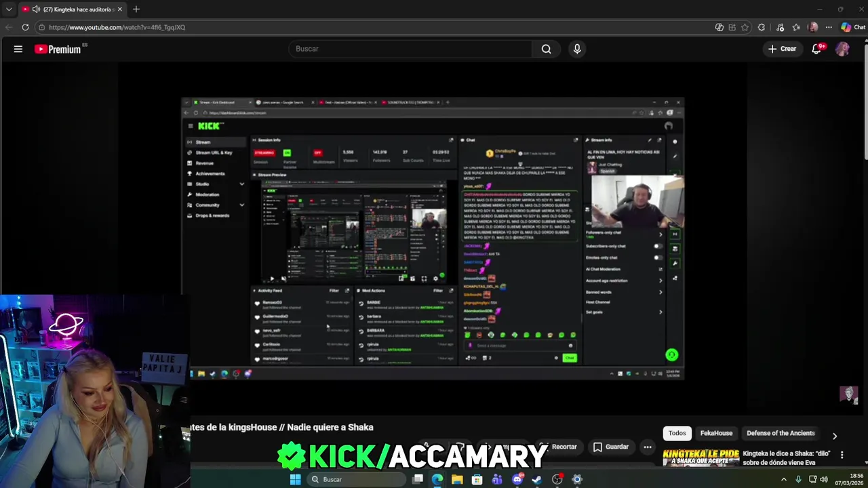Click the taskbar Buscar search box
The image size is (868, 488).
pyautogui.click(x=356, y=479)
